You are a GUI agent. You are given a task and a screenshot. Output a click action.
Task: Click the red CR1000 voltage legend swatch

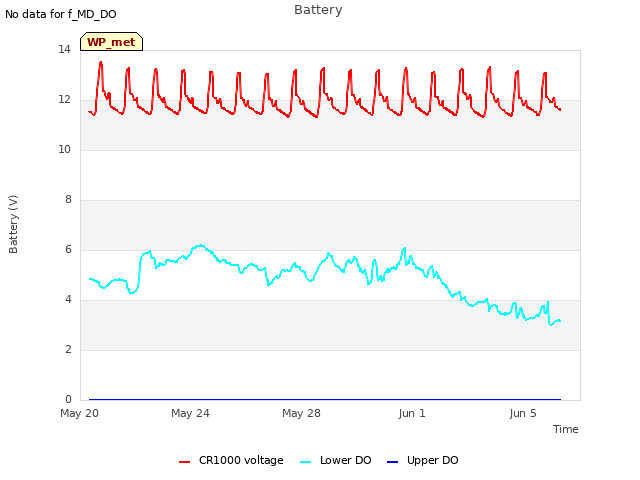pos(184,462)
